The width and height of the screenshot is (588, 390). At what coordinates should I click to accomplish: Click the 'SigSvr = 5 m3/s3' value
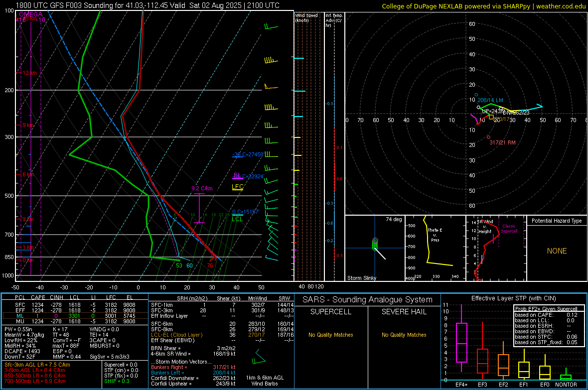click(x=110, y=357)
